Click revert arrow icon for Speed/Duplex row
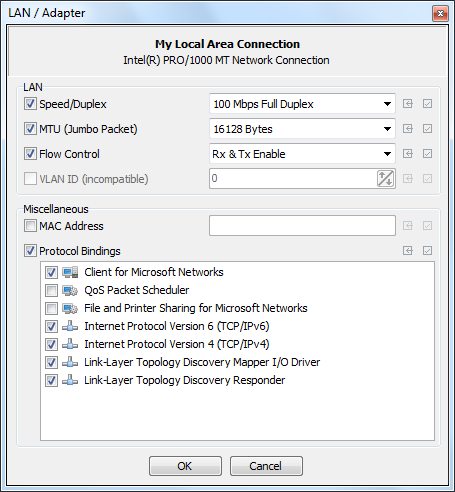This screenshot has width=455, height=492. [408, 104]
